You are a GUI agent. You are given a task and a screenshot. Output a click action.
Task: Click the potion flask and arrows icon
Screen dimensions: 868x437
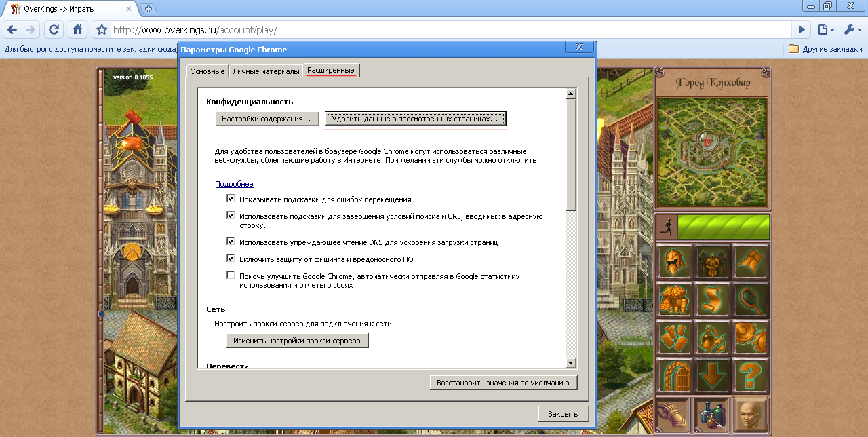[x=713, y=337]
